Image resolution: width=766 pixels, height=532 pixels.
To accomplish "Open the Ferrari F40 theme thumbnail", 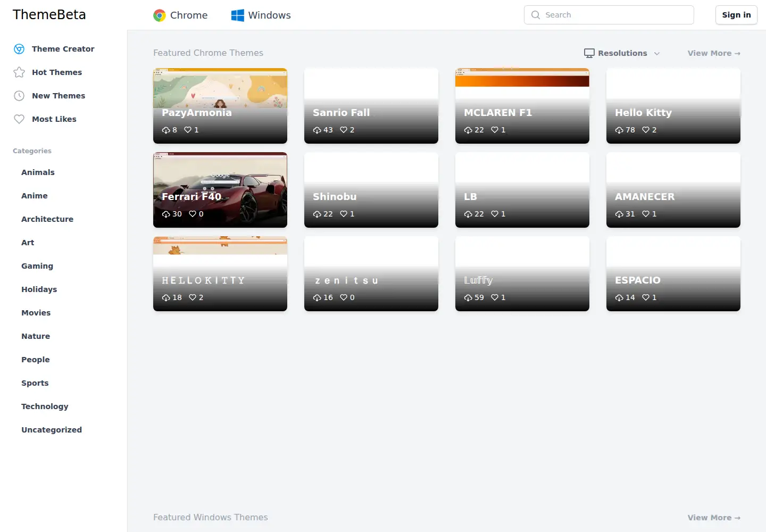I will pyautogui.click(x=220, y=190).
